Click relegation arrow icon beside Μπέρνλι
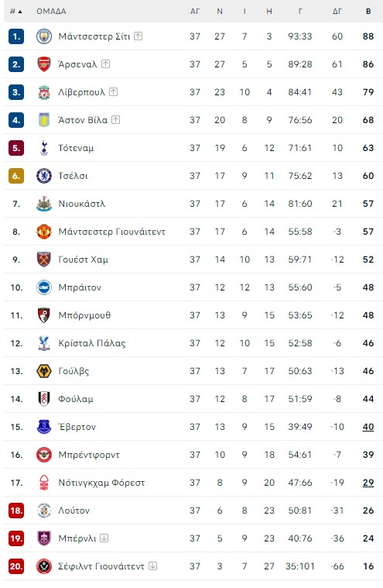Image resolution: width=383 pixels, height=588 pixels. point(104,538)
